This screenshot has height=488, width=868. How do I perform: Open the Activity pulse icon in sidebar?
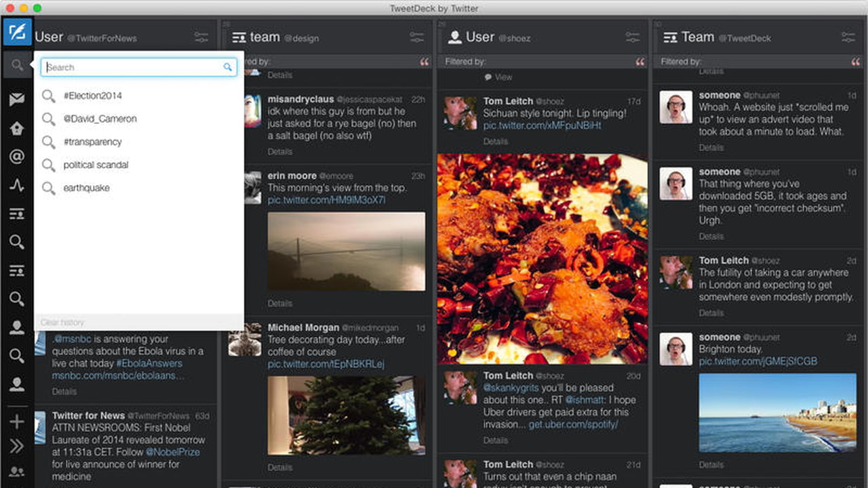(x=17, y=185)
